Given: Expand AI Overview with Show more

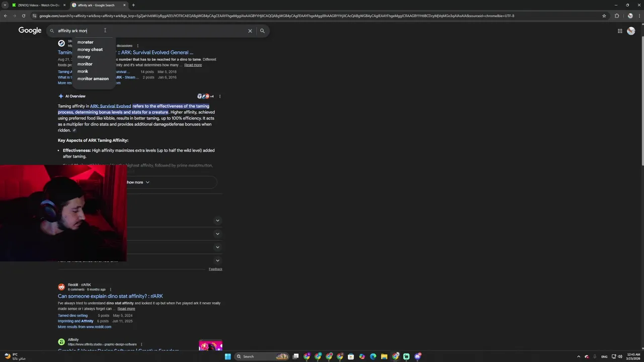Looking at the screenshot, I should click(138, 182).
